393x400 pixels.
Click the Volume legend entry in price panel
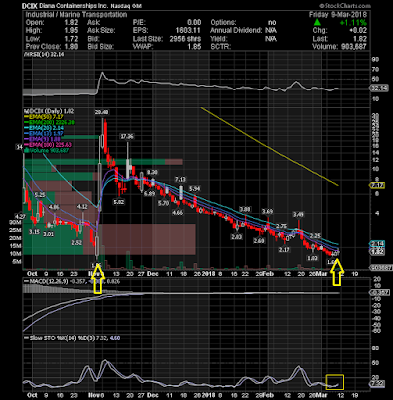tap(46, 151)
